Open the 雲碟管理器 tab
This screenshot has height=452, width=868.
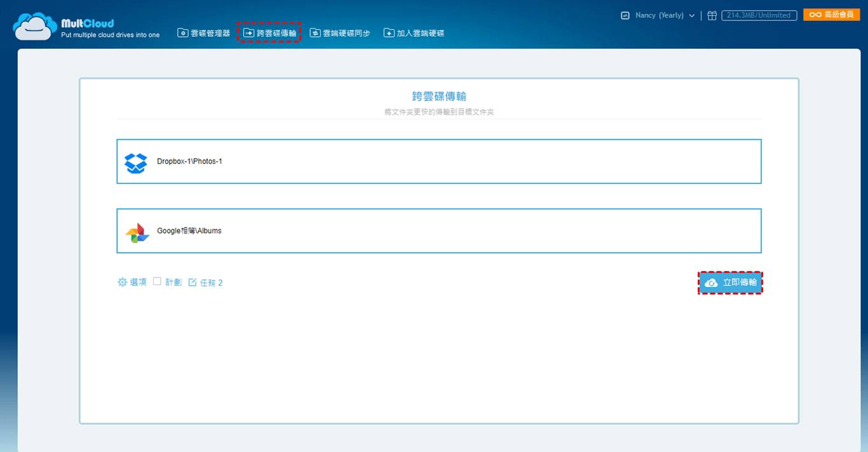[204, 33]
